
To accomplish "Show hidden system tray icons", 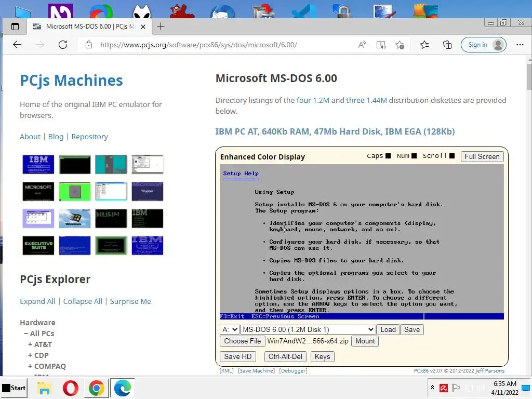I will 432,388.
